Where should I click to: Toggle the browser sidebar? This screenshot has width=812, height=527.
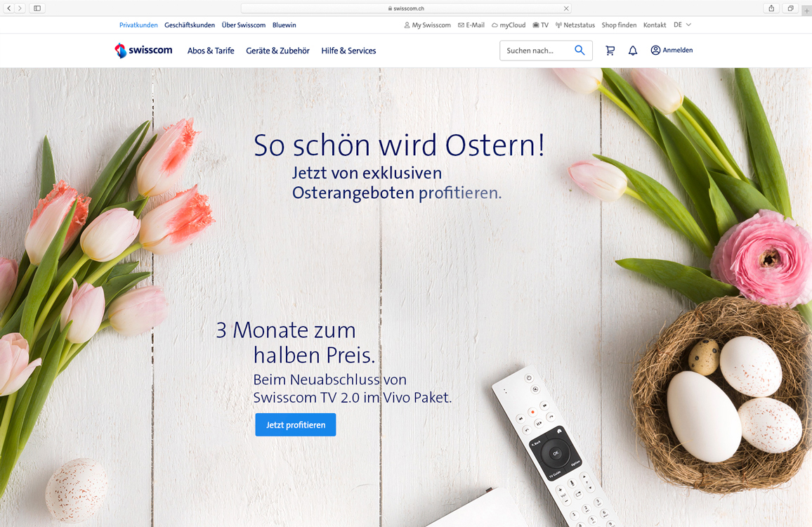click(x=37, y=8)
